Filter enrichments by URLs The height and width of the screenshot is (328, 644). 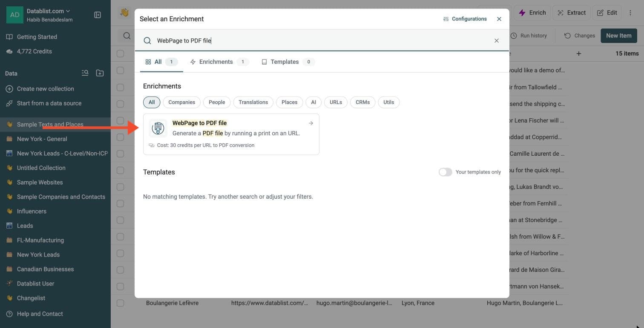[336, 103]
